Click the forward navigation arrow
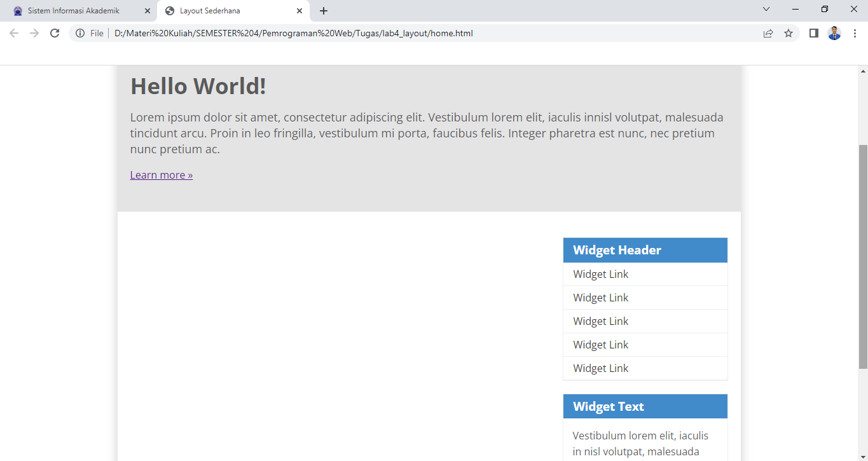The image size is (868, 461). point(34,33)
